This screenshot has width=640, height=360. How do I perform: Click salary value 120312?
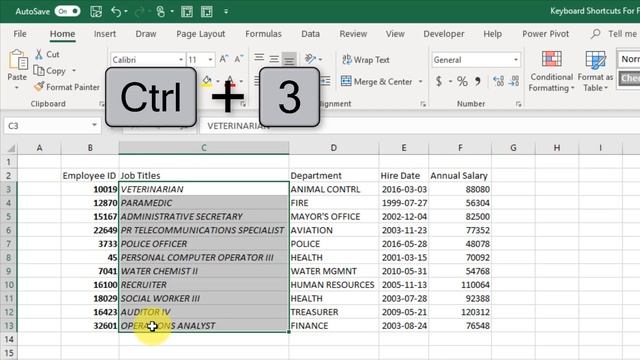[460, 312]
